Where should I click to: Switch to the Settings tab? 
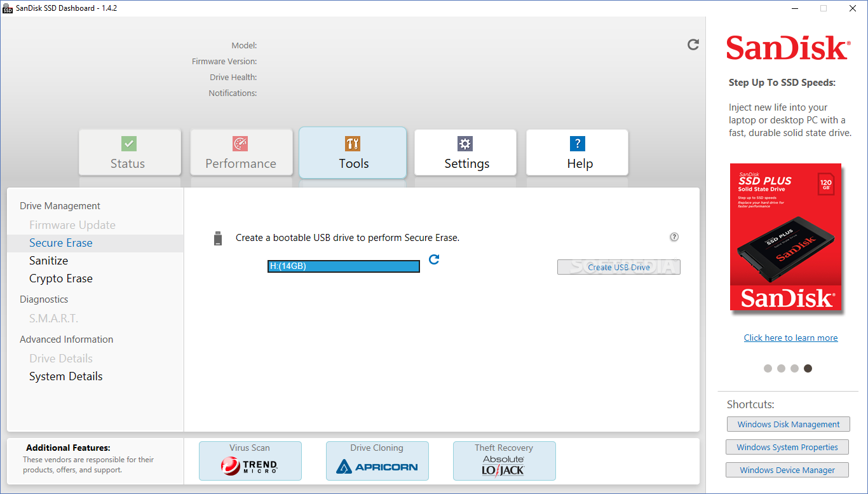(465, 153)
